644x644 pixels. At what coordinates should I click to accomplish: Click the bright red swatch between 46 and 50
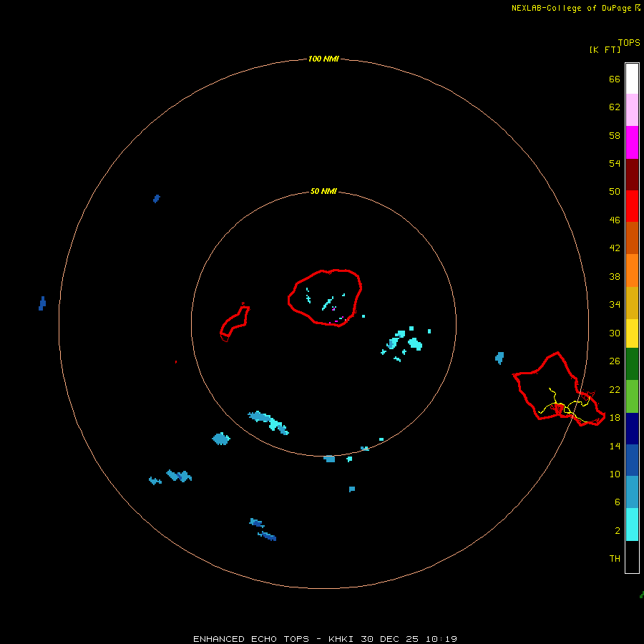[x=632, y=206]
